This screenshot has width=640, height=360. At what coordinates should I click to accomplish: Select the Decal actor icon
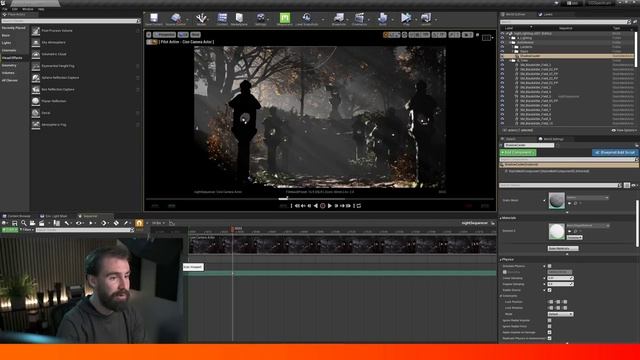click(36, 113)
